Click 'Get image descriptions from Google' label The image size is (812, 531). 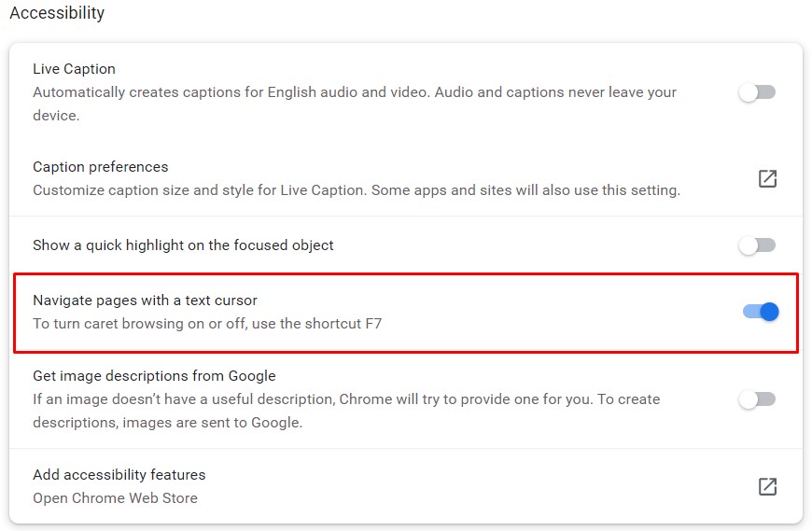click(x=154, y=376)
